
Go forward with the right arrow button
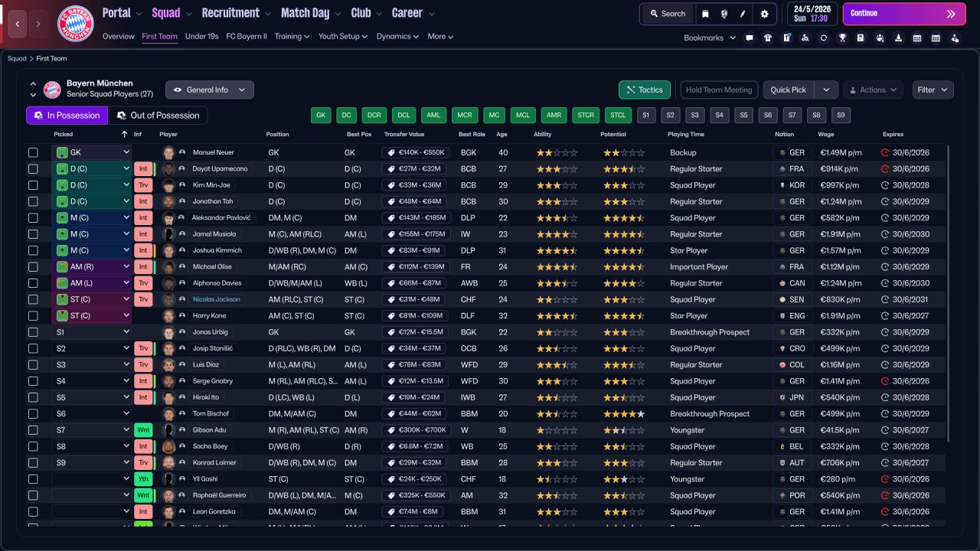click(39, 24)
